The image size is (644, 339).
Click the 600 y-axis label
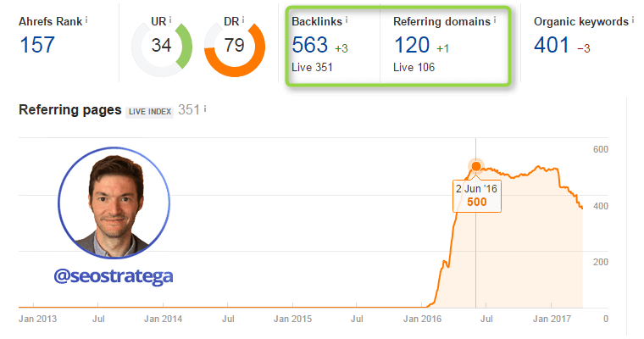coord(601,149)
